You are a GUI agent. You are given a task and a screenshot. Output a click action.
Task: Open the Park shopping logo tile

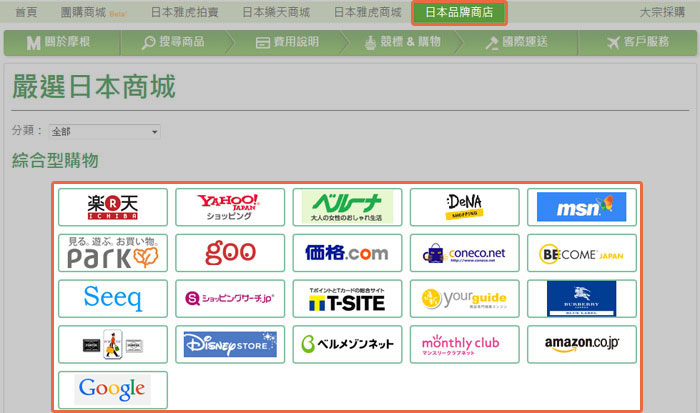pos(113,253)
